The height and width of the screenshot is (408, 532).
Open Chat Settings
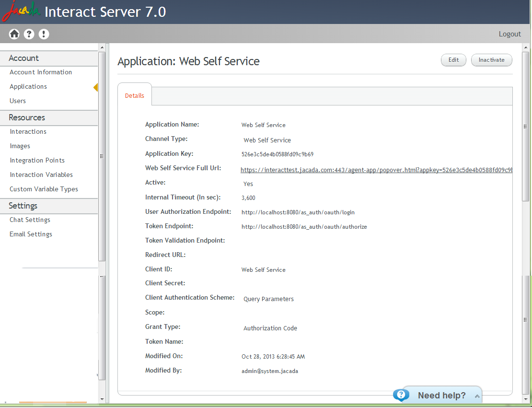30,220
